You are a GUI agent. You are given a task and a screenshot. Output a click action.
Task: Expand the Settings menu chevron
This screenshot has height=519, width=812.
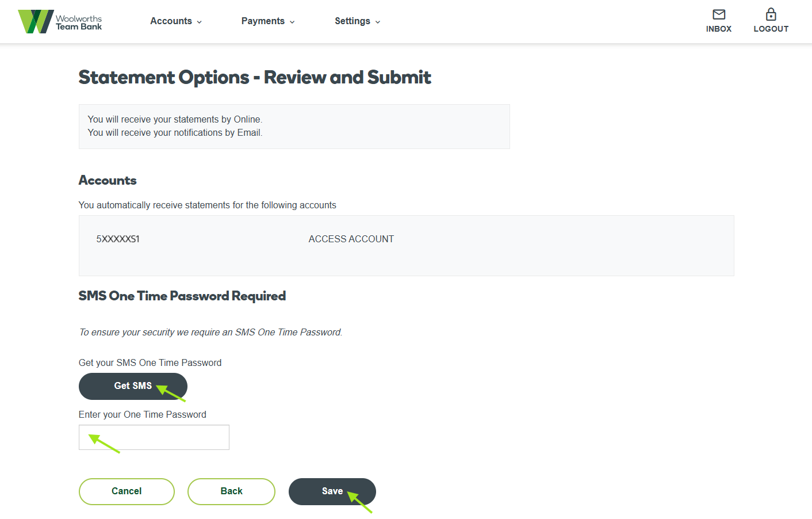click(x=378, y=22)
